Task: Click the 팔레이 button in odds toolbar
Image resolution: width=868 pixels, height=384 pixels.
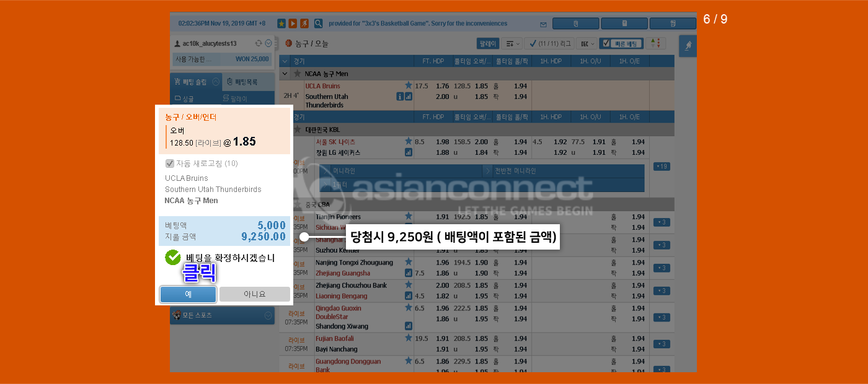Action: (488, 43)
